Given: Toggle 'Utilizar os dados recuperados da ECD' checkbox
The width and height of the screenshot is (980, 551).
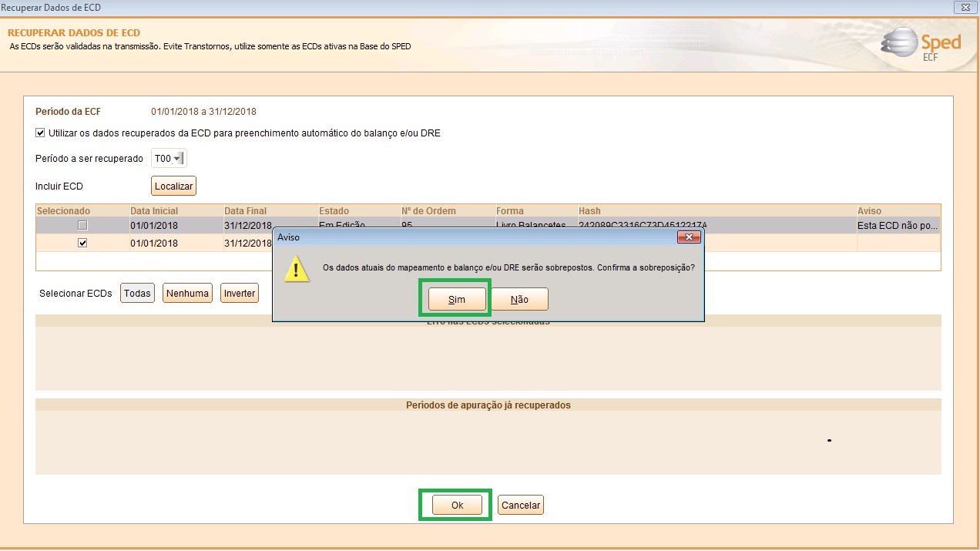Looking at the screenshot, I should [41, 133].
